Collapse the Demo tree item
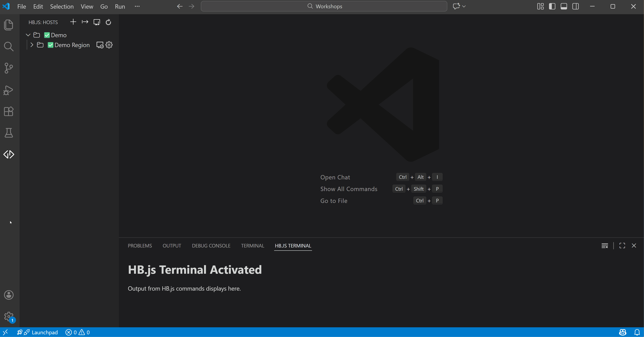The height and width of the screenshot is (337, 644). [x=28, y=35]
